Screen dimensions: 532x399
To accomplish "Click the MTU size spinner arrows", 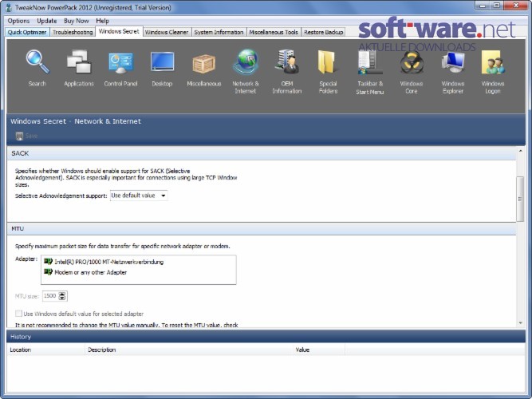I will (62, 296).
